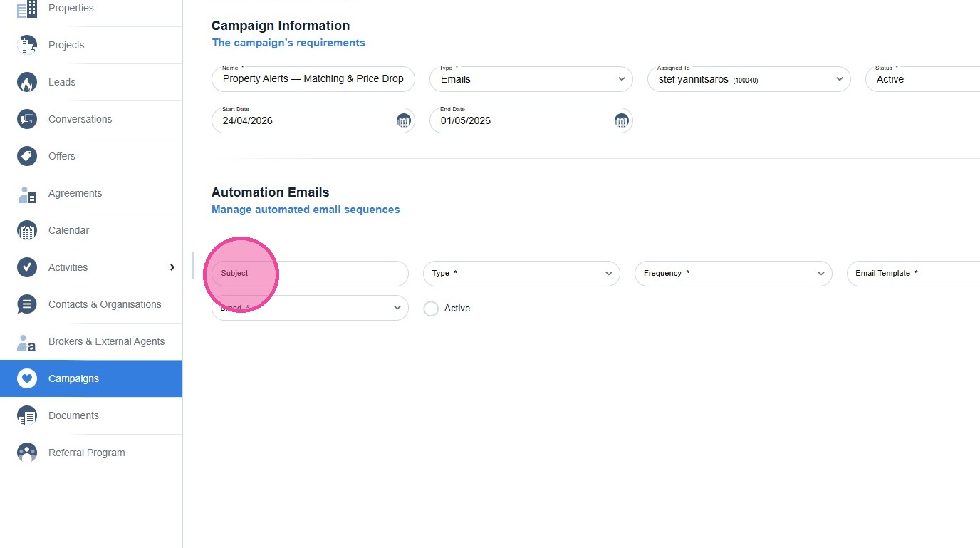Expand the Activities submenu arrow

pos(172,267)
